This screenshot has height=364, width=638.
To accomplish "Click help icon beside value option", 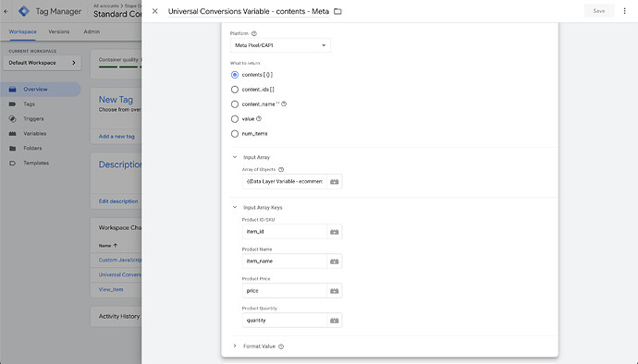I will click(x=259, y=119).
